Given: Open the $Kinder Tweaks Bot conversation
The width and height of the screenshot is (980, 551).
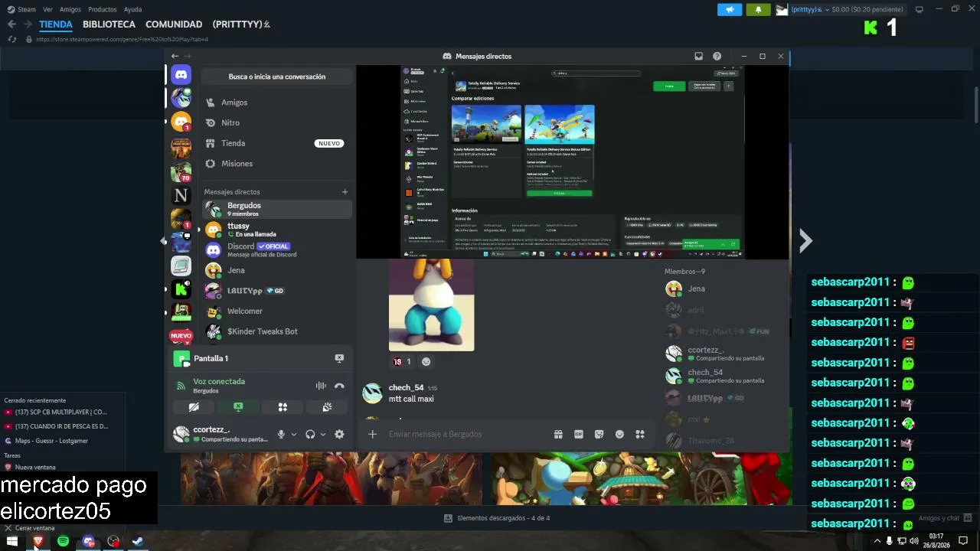Looking at the screenshot, I should 276,331.
